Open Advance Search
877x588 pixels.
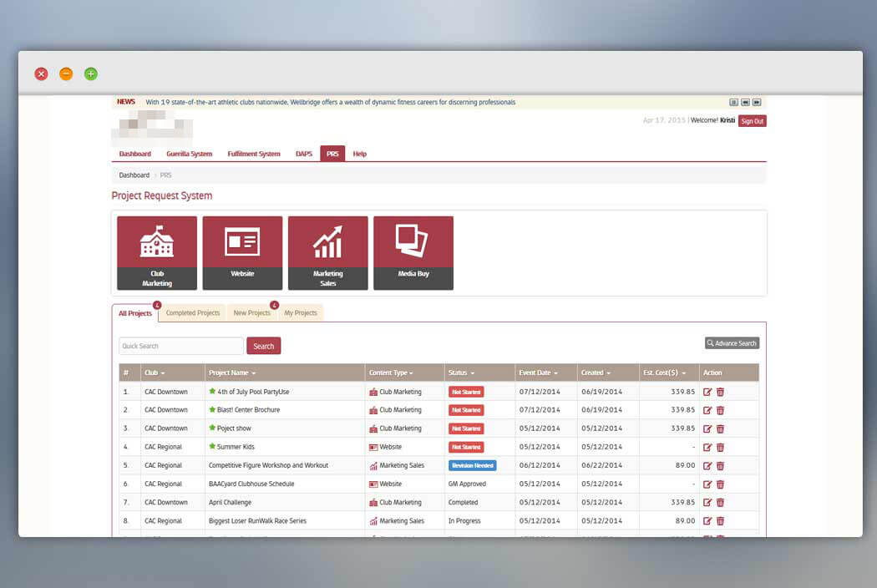tap(732, 343)
